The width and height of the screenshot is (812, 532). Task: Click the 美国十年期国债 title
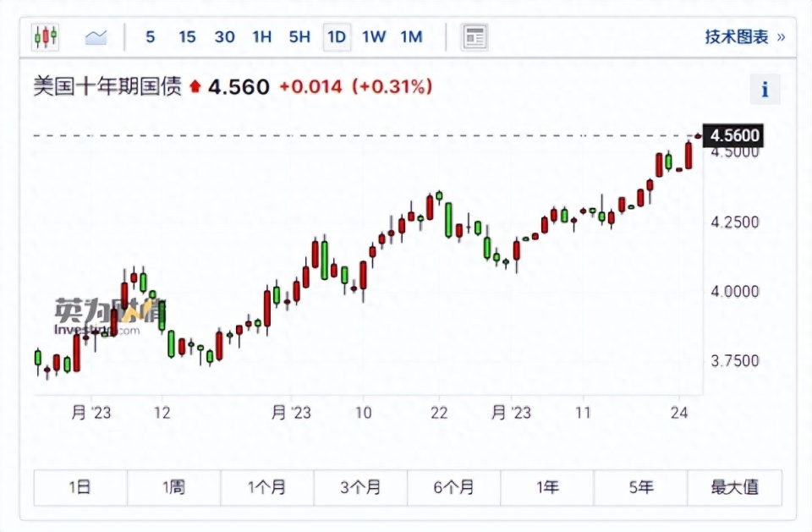coord(107,86)
